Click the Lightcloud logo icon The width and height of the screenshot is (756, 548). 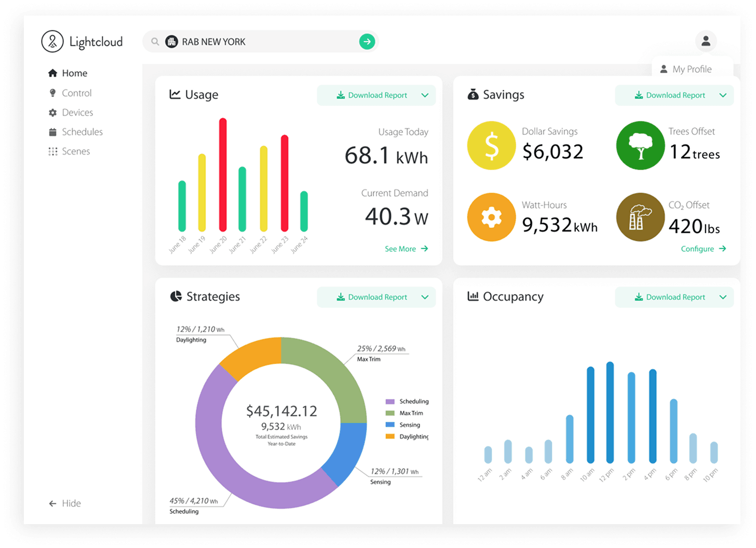pyautogui.click(x=52, y=42)
